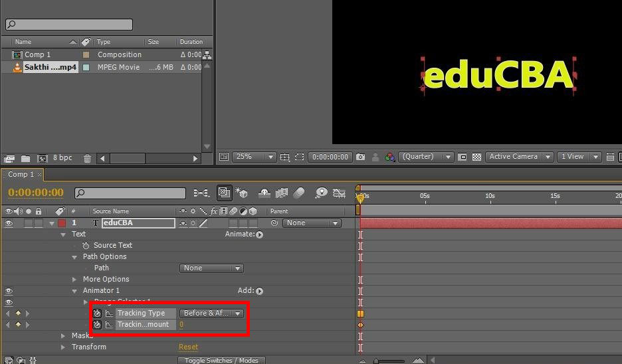Open the Graph Editor icon
This screenshot has height=364, width=622.
[339, 193]
